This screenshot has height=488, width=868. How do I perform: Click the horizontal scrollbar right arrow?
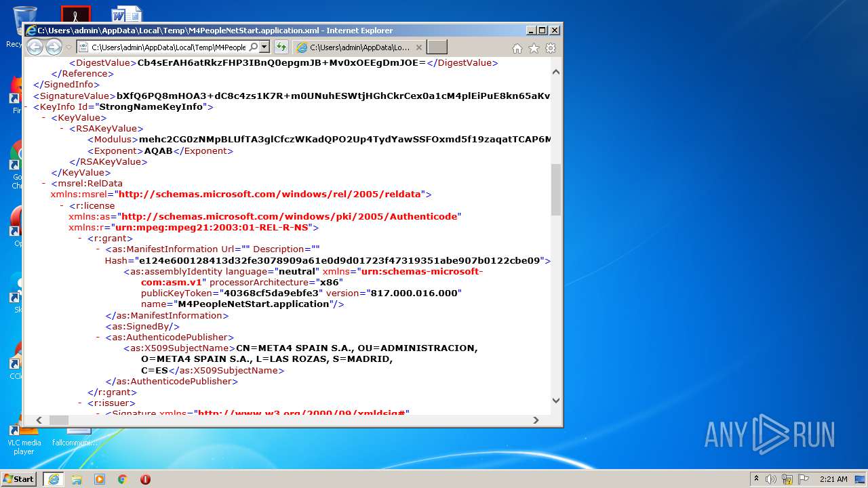[x=536, y=420]
